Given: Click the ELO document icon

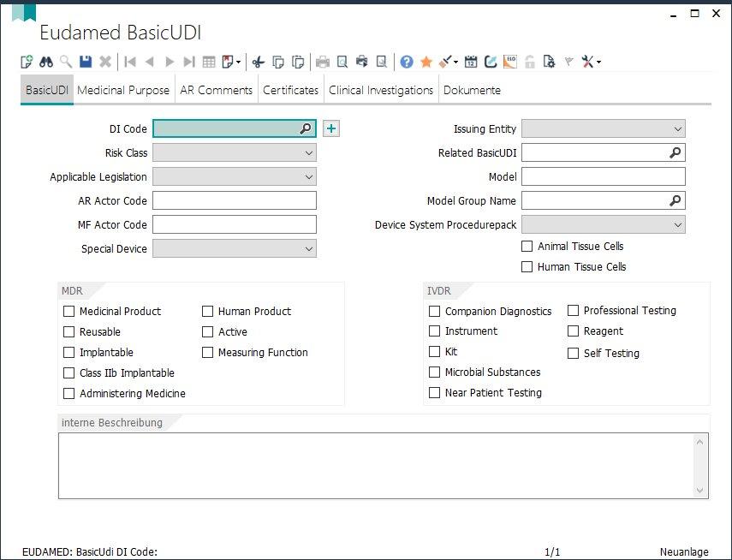Looking at the screenshot, I should (510, 62).
